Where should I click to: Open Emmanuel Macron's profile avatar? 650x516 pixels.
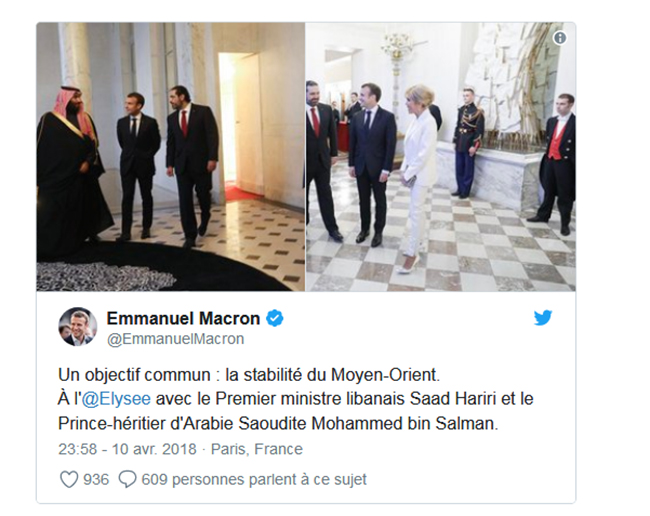pos(78,327)
